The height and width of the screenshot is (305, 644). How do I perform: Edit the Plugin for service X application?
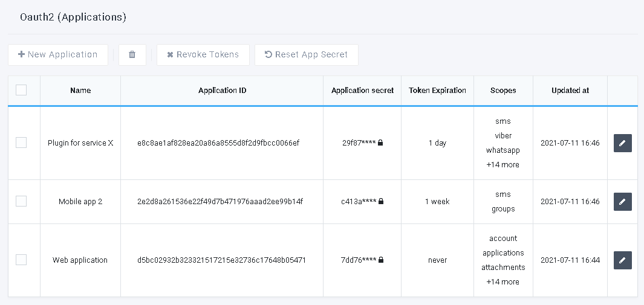click(623, 143)
